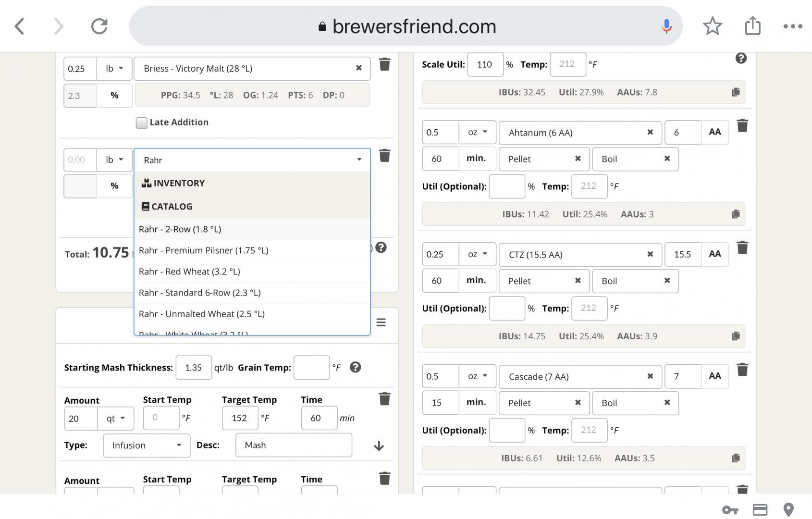Copy the IBUs 6.61 hop stats
Image resolution: width=812 pixels, height=519 pixels.
click(x=736, y=458)
